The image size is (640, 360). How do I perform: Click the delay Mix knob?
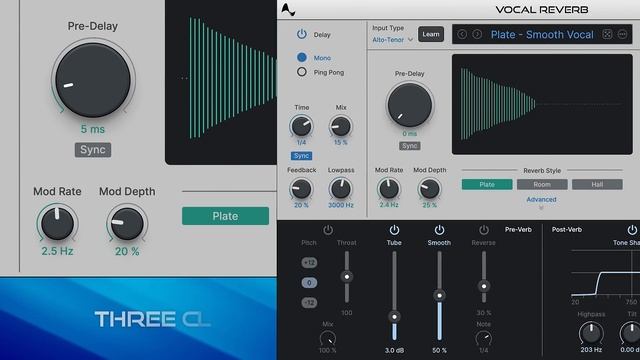[x=340, y=126]
